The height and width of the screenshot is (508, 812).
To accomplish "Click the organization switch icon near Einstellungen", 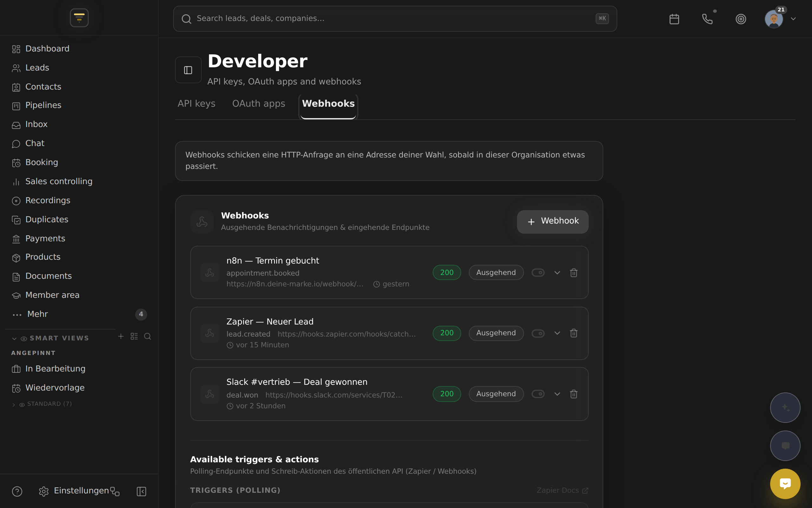I will point(115,491).
